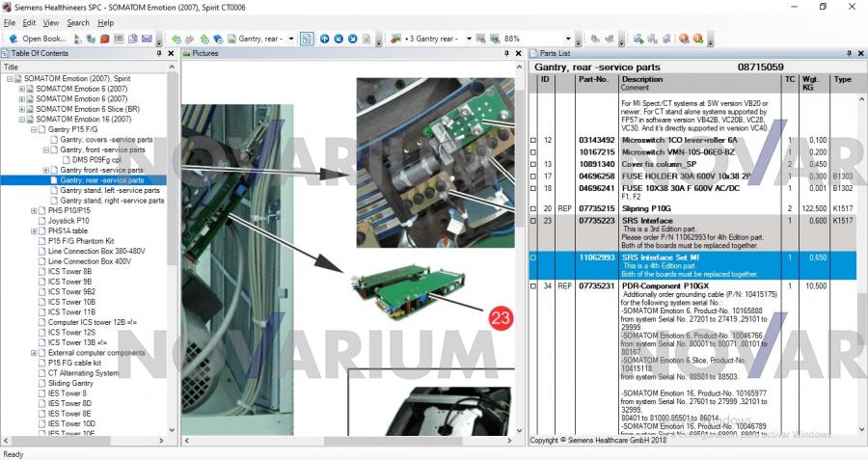This screenshot has width=868, height=460.
Task: Check the box for Slipring P10G row
Action: (x=533, y=208)
